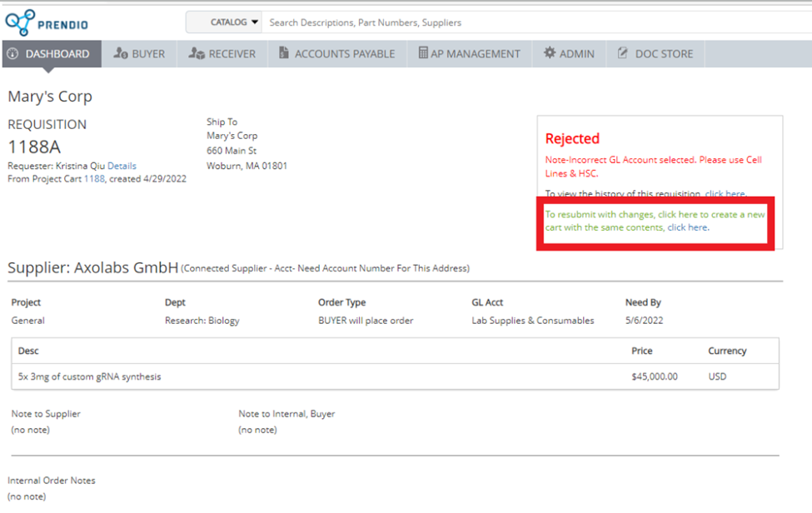Viewport: 812px width, 513px height.
Task: Open Project Cart 1188 link
Action: (x=94, y=179)
